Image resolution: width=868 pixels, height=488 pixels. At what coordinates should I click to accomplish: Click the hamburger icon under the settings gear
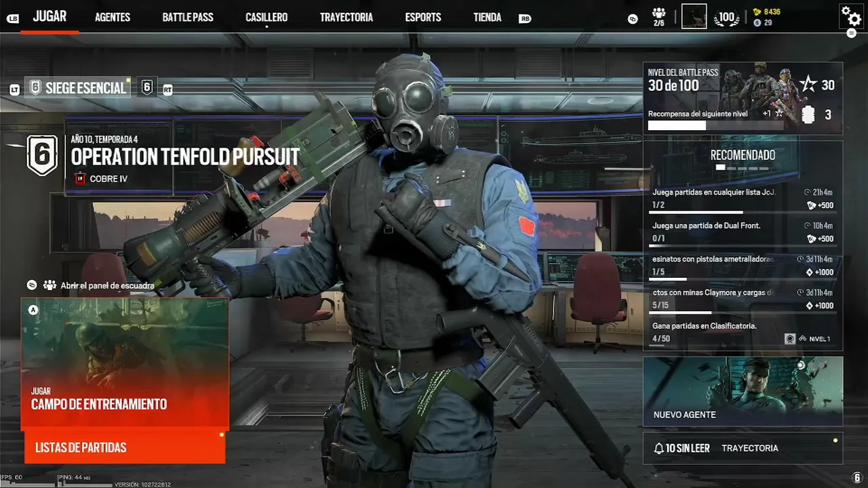coord(852,33)
